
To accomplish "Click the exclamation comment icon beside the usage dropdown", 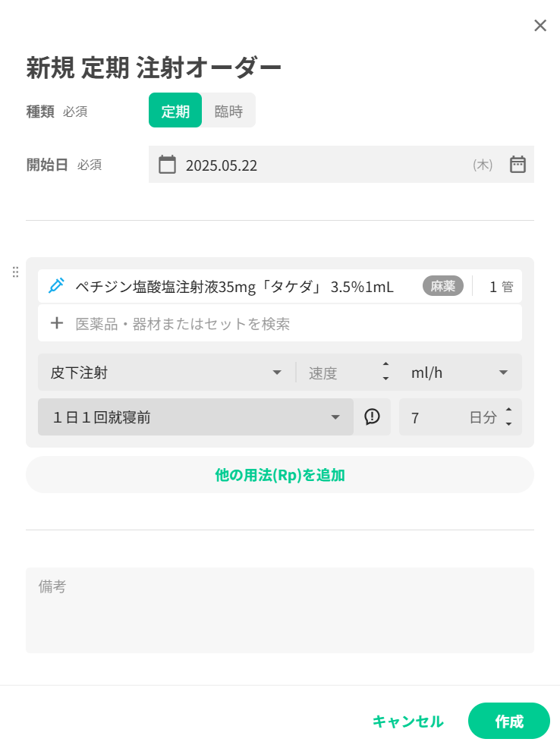I will pos(372,417).
